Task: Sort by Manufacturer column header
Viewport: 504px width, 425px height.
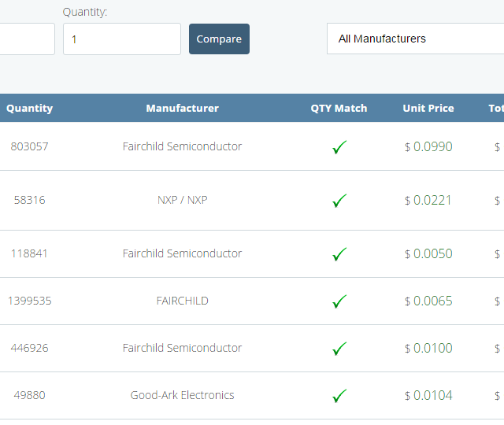Action: click(182, 109)
